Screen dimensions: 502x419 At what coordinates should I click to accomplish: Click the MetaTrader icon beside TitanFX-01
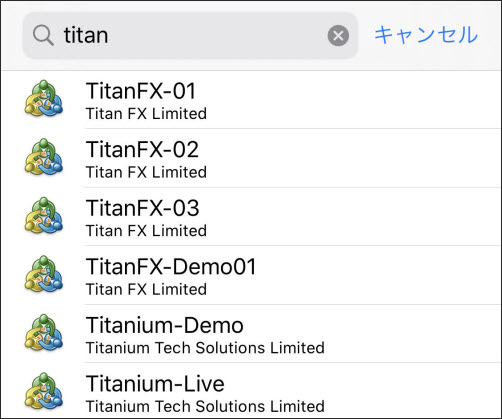tap(44, 99)
